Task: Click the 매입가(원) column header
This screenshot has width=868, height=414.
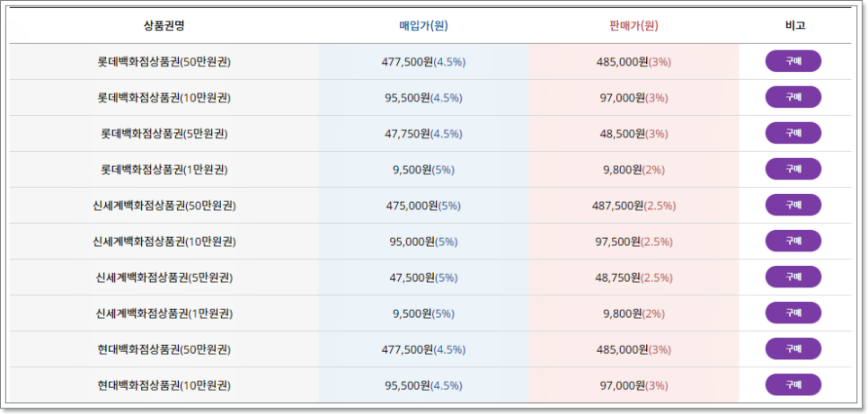Action: coord(423,25)
